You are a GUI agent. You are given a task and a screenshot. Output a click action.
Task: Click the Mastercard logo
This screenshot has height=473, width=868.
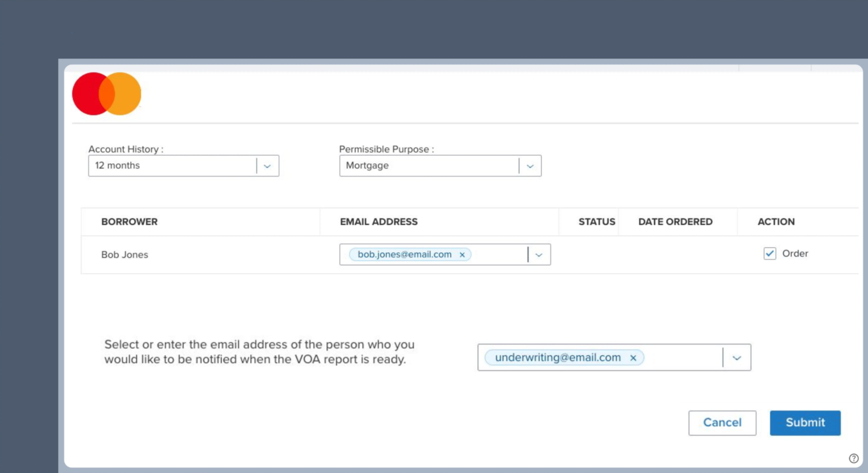click(106, 93)
